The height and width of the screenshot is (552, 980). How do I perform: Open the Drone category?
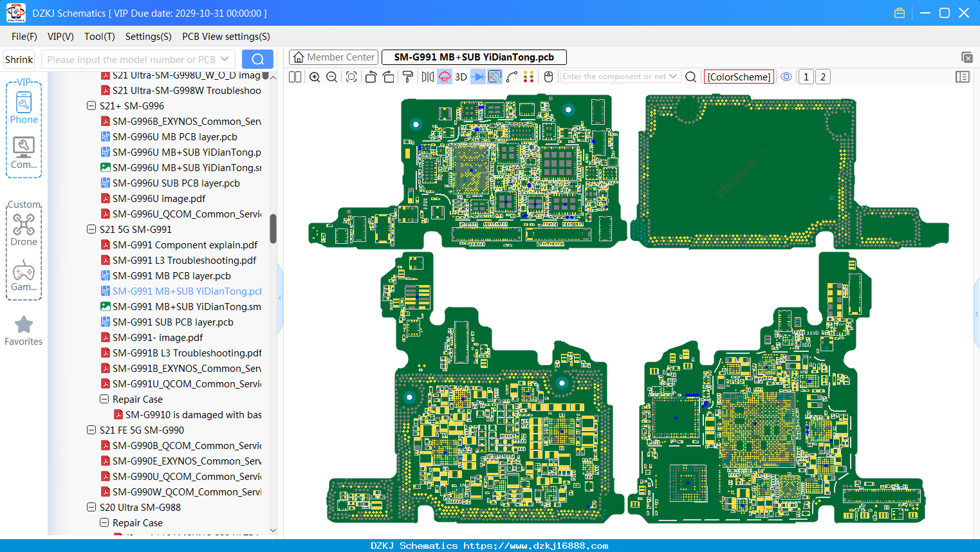point(24,230)
